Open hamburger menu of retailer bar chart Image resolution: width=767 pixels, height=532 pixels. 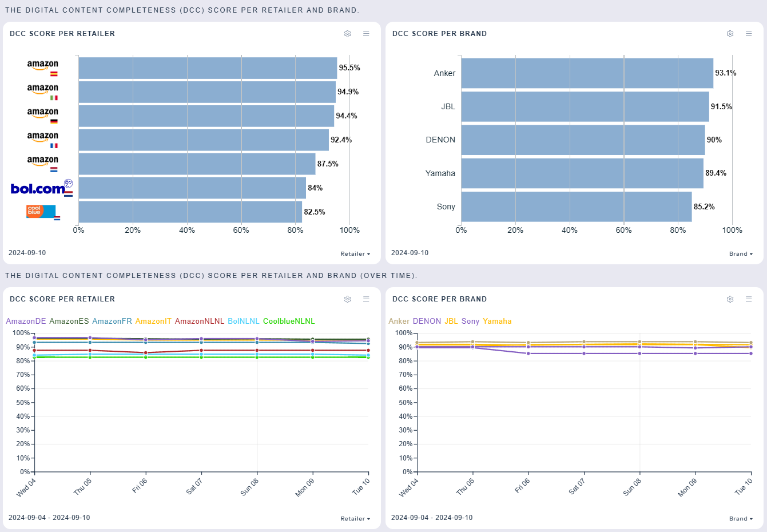click(x=366, y=34)
